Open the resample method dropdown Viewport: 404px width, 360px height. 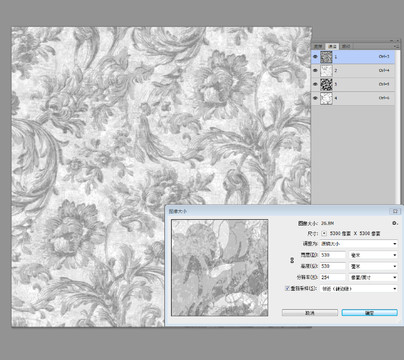click(359, 289)
